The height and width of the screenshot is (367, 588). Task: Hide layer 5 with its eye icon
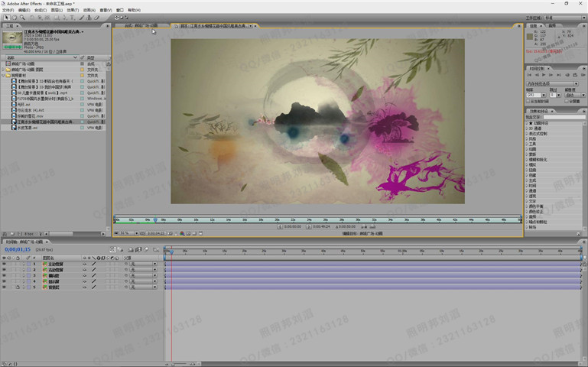tap(4, 287)
